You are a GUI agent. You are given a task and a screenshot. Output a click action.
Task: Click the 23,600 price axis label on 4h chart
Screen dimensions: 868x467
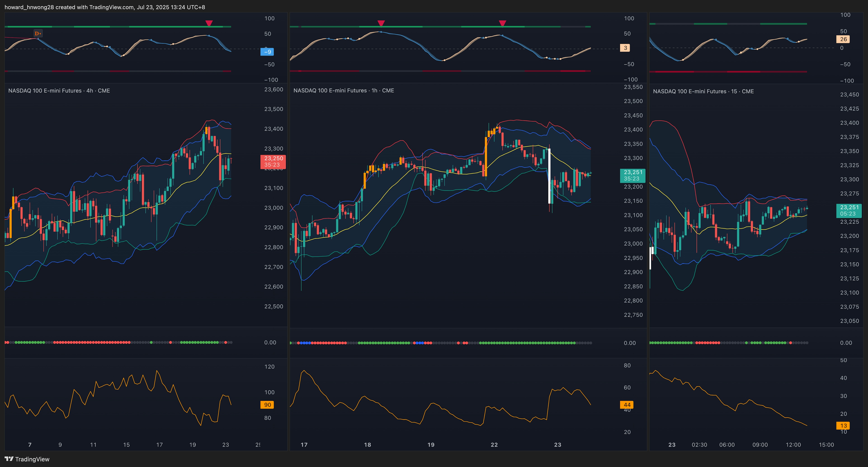(x=274, y=89)
